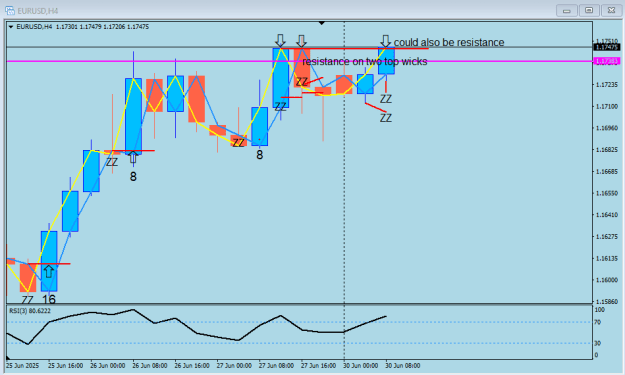Close the EURUSD,H4 chart window

(x=611, y=10)
